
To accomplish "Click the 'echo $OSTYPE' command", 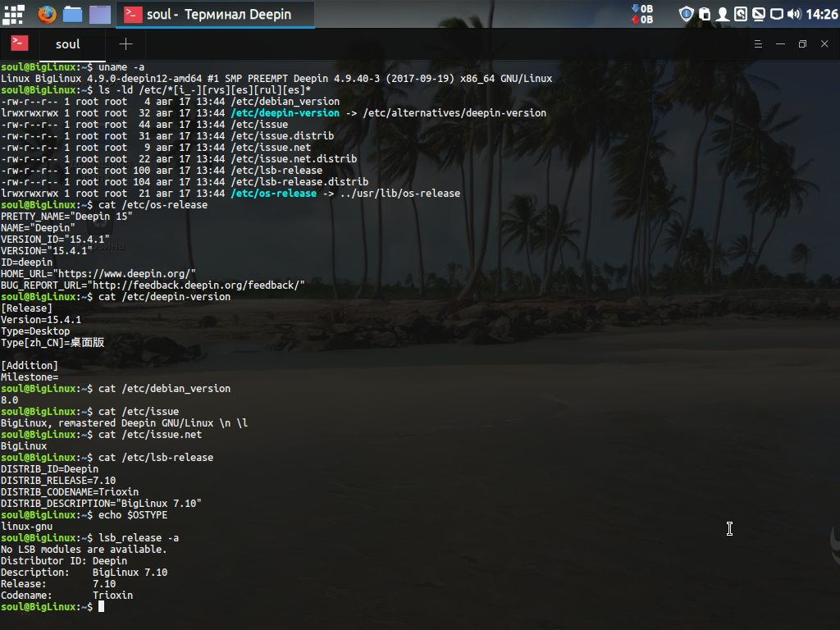I will (133, 515).
